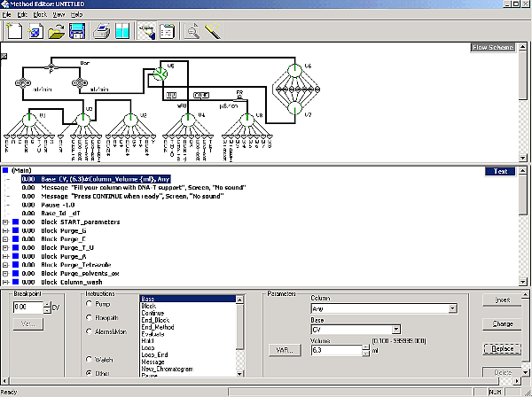This screenshot has width=532, height=397.
Task: Open the Edit menu
Action: coord(22,14)
